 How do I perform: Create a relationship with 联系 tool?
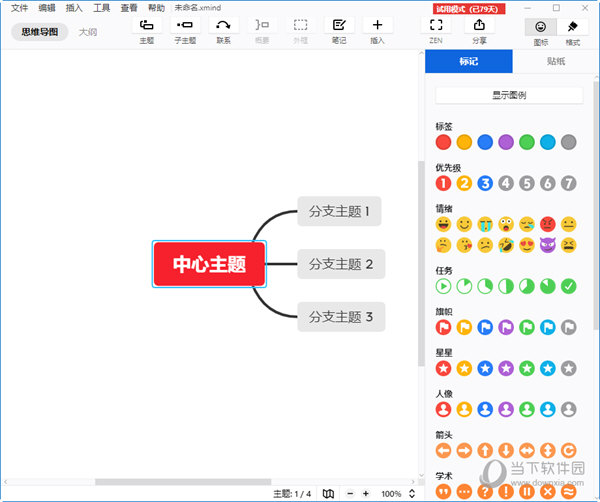(x=223, y=31)
